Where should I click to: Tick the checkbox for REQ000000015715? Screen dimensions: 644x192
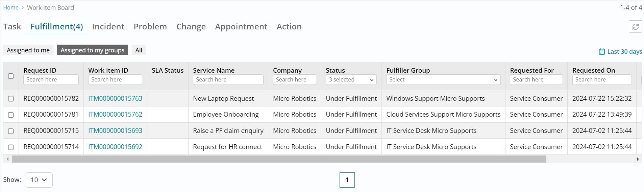click(11, 131)
